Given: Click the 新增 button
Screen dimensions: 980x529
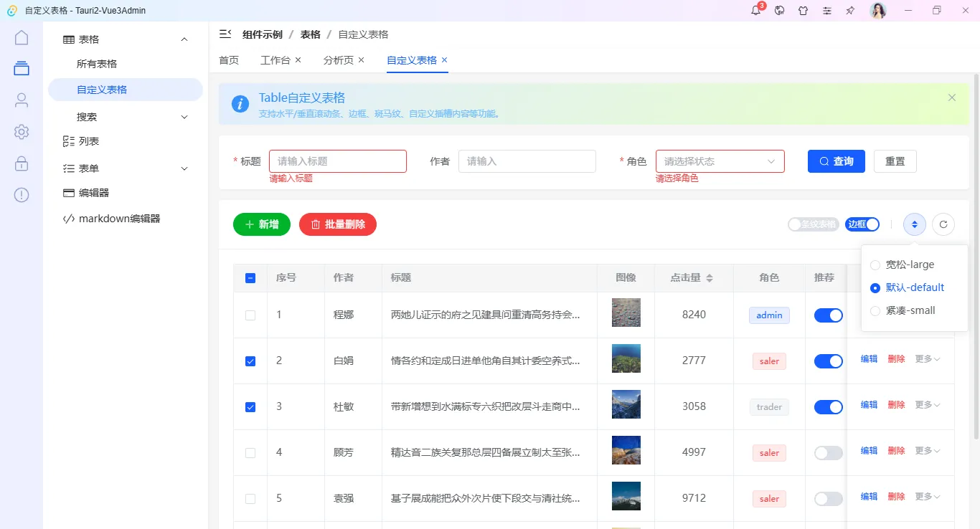Looking at the screenshot, I should pyautogui.click(x=261, y=224).
